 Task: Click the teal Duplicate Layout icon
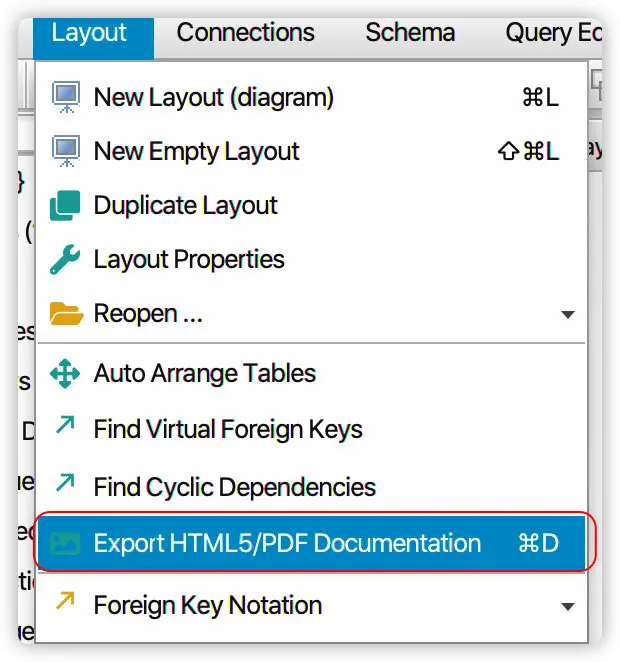coord(66,205)
